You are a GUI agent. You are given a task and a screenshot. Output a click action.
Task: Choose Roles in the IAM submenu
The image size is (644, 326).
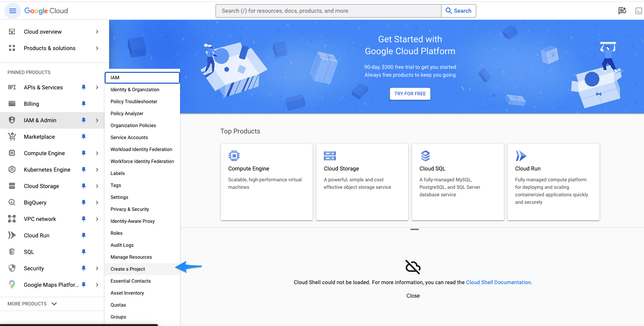[x=142, y=233]
